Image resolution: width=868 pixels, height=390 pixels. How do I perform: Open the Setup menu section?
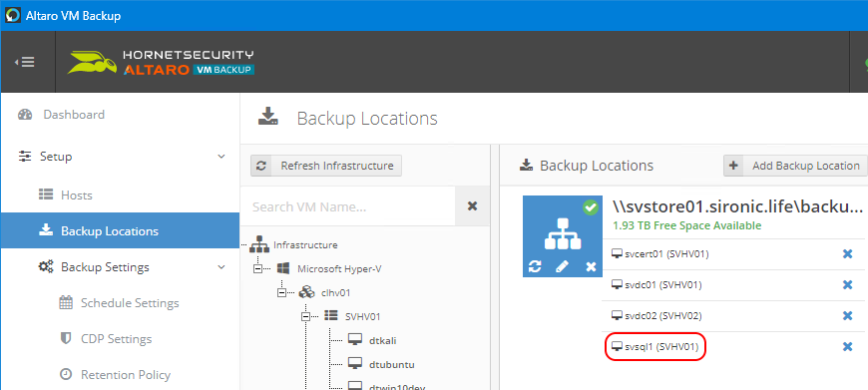pyautogui.click(x=56, y=157)
